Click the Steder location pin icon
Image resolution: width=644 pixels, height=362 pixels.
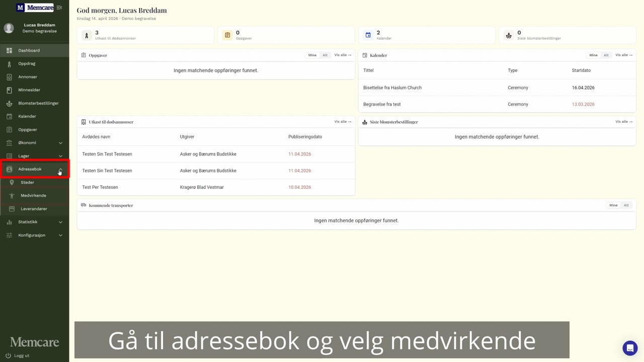pyautogui.click(x=12, y=183)
